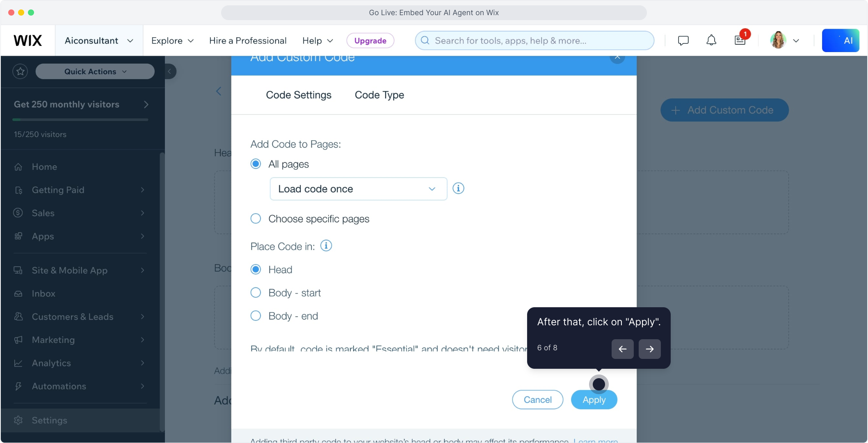The height and width of the screenshot is (443, 868).
Task: Open the Load code once dropdown
Action: point(358,189)
